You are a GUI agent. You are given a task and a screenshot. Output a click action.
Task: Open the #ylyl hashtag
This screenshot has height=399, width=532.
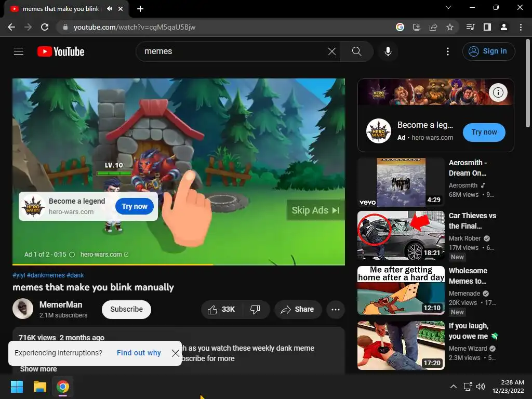pyautogui.click(x=19, y=275)
